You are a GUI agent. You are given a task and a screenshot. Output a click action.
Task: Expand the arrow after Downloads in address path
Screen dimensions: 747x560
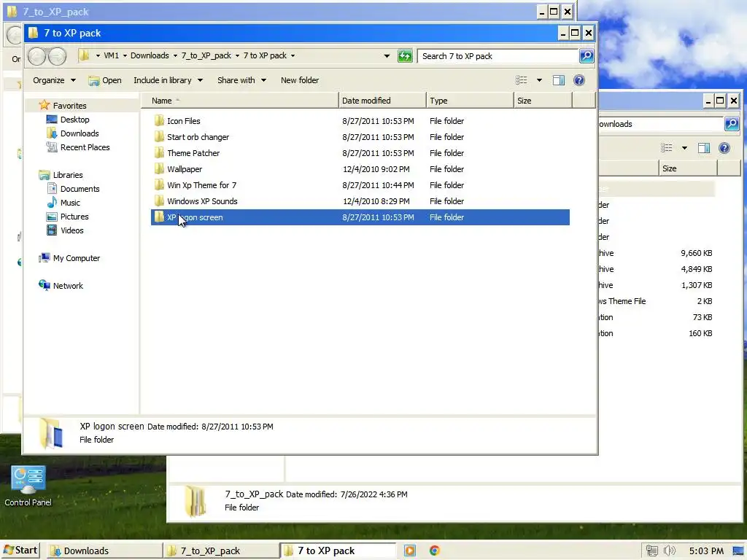[175, 55]
